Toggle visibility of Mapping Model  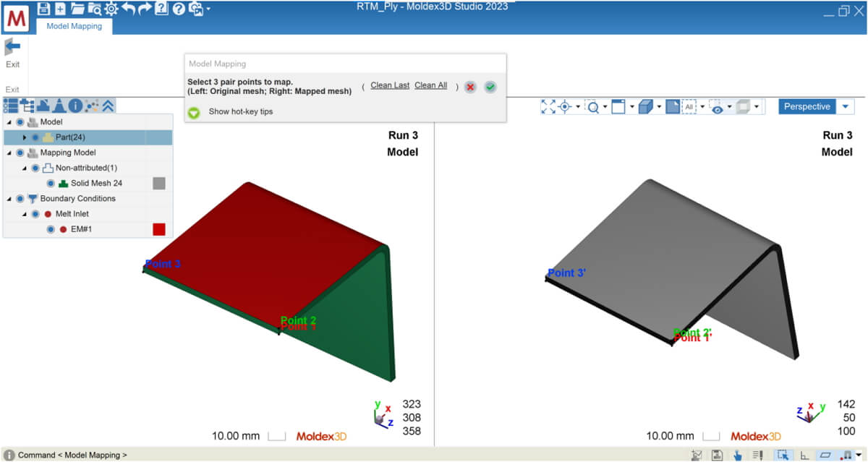coord(20,153)
